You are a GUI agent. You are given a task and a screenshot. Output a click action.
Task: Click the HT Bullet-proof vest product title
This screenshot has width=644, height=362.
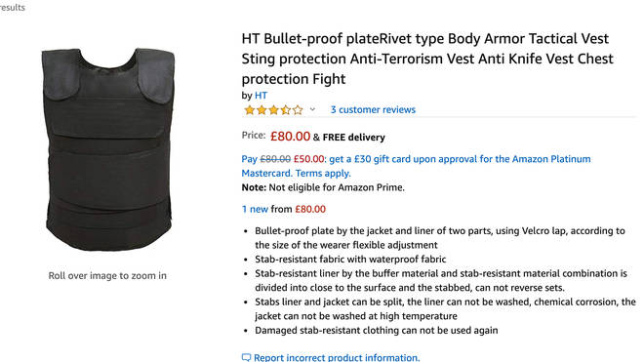pos(427,59)
